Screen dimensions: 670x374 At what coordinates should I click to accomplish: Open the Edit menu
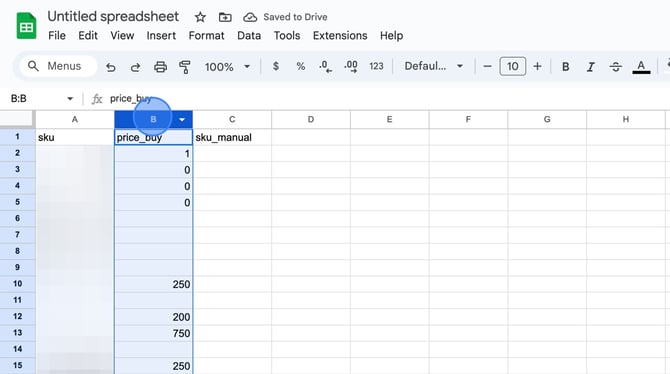(88, 35)
